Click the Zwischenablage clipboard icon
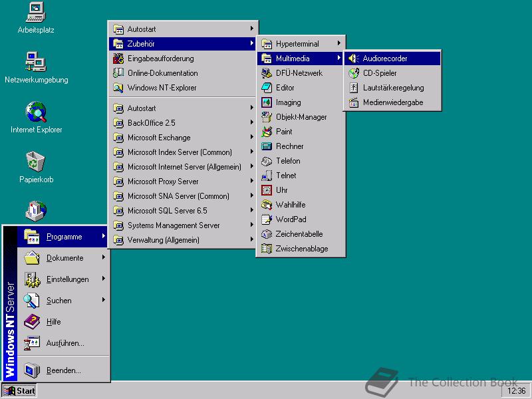The height and width of the screenshot is (399, 532). (x=267, y=248)
